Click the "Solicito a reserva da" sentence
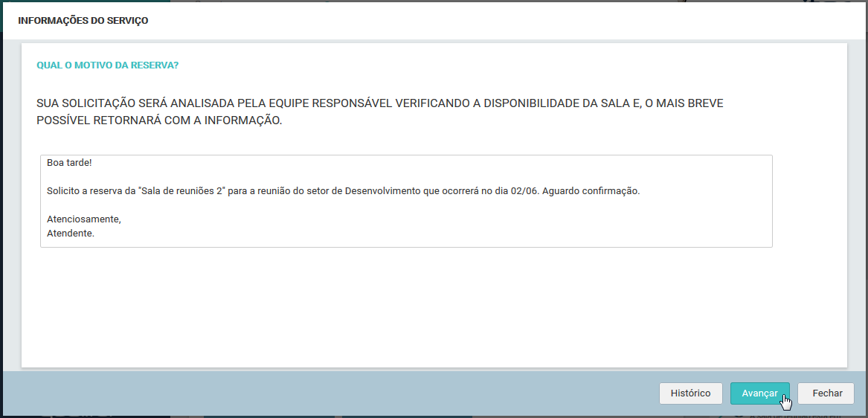868x418 pixels. click(x=343, y=192)
